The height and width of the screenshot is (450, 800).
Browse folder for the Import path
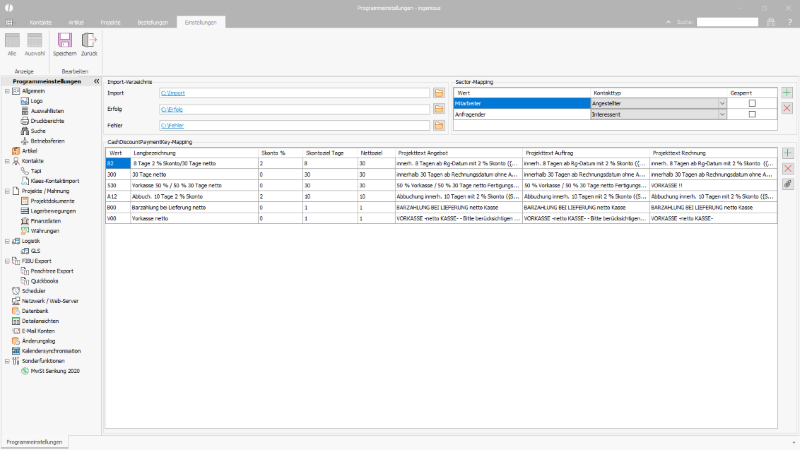tap(439, 93)
